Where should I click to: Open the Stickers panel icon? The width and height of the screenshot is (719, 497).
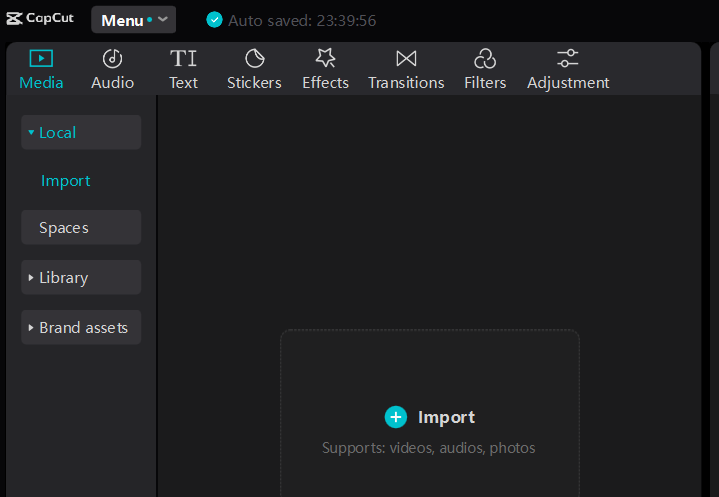[x=254, y=59]
